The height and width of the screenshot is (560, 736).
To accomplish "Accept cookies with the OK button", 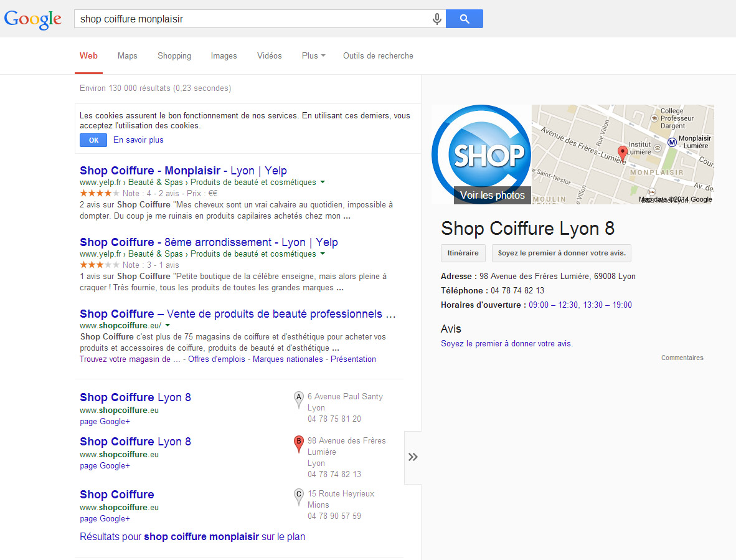I will pos(93,140).
